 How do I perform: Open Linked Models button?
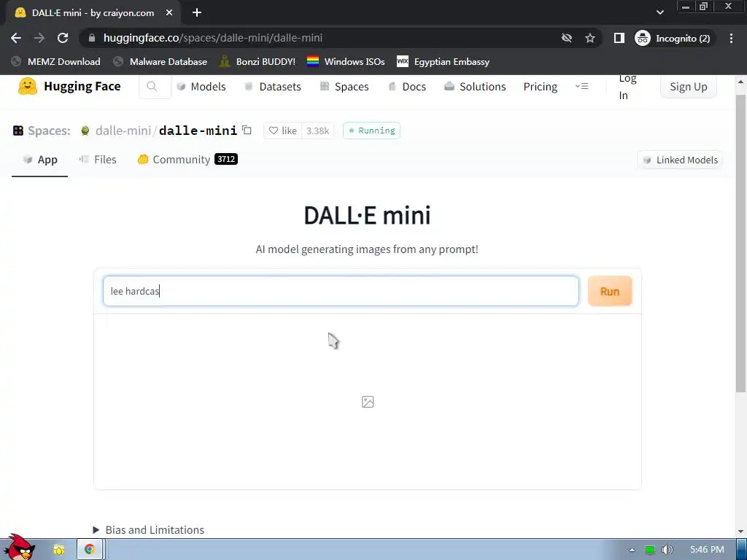pos(680,160)
